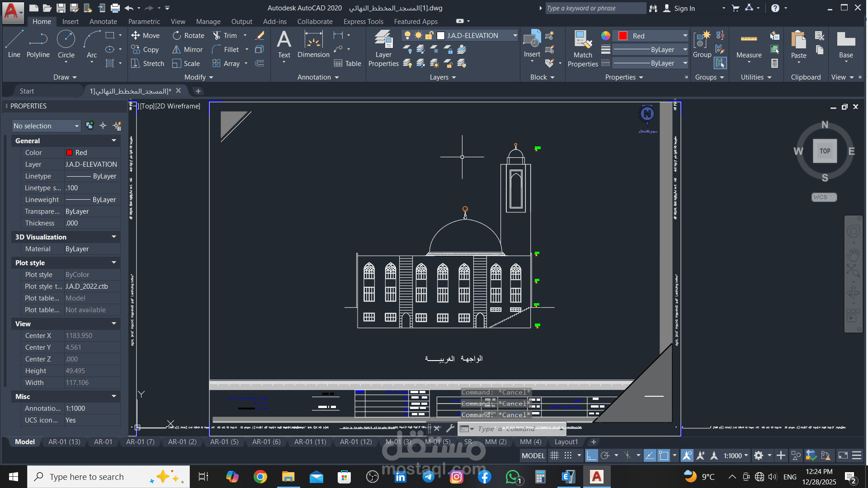
Task: Click the WCS coordinate system button
Action: (824, 197)
